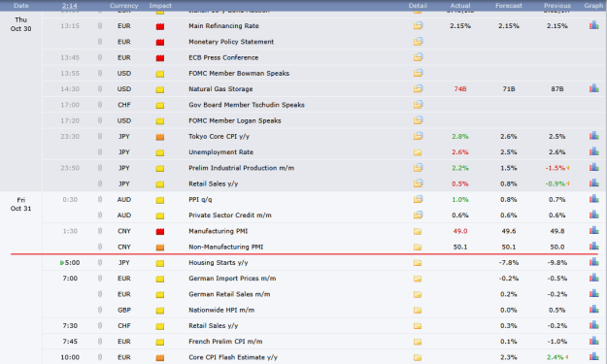Open the Non-Manufacturing PMI event
This screenshot has width=607, height=364.
[225, 247]
